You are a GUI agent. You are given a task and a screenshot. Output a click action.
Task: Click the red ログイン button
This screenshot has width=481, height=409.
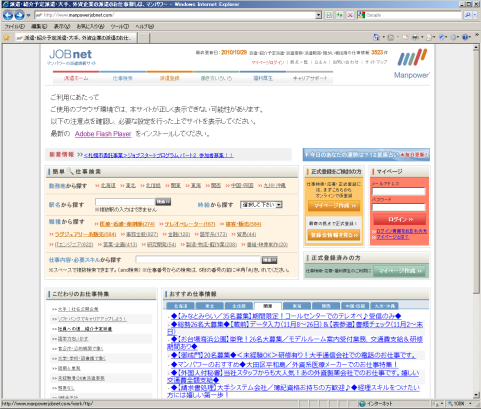[399, 219]
